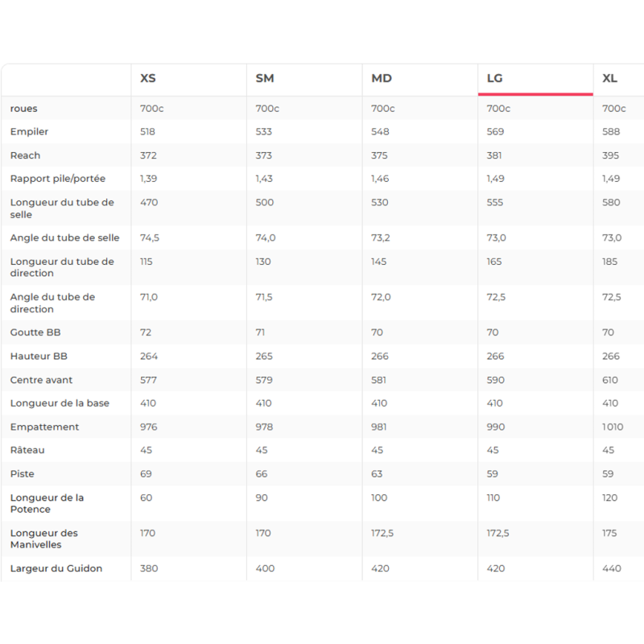This screenshot has width=644, height=644.
Task: Click the highlighted LG size tab
Action: click(495, 78)
